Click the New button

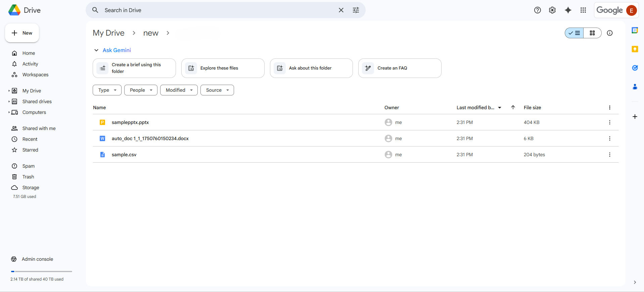[22, 33]
